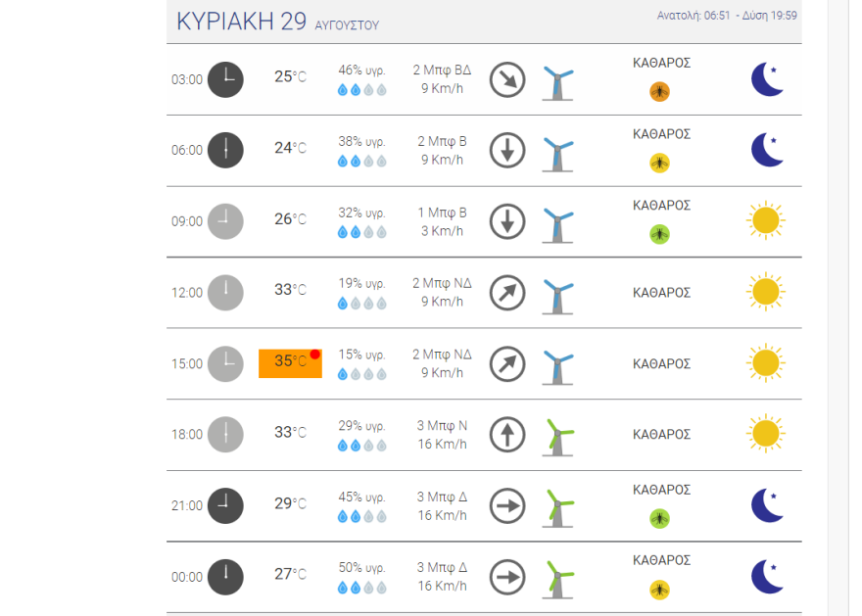This screenshot has width=862, height=616.
Task: Click the page's vertical scrollbar
Action: point(837,294)
